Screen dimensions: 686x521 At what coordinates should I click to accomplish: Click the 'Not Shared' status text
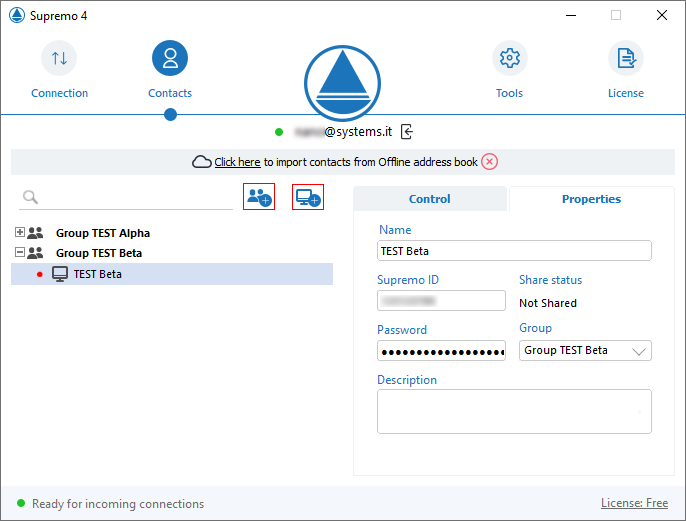pyautogui.click(x=548, y=303)
